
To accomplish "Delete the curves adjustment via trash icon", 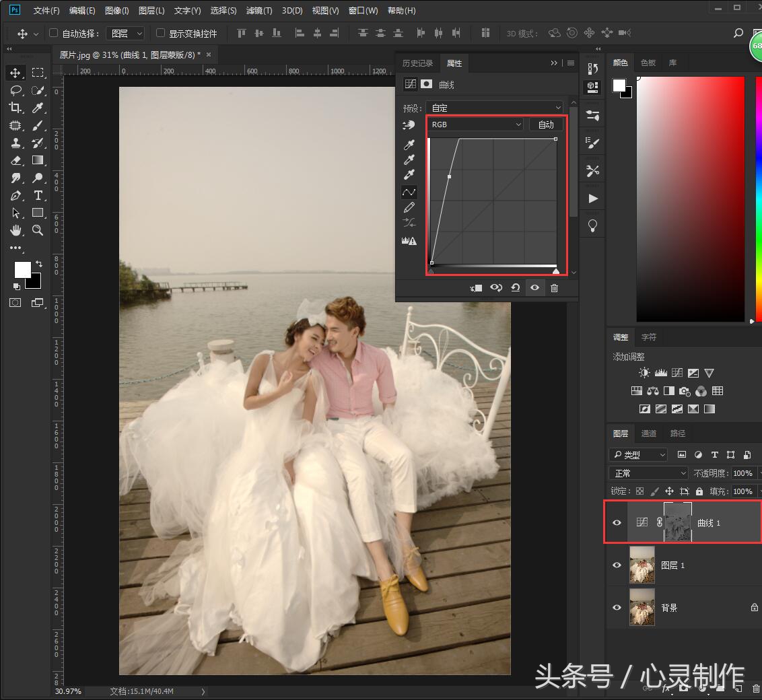I will pyautogui.click(x=555, y=287).
